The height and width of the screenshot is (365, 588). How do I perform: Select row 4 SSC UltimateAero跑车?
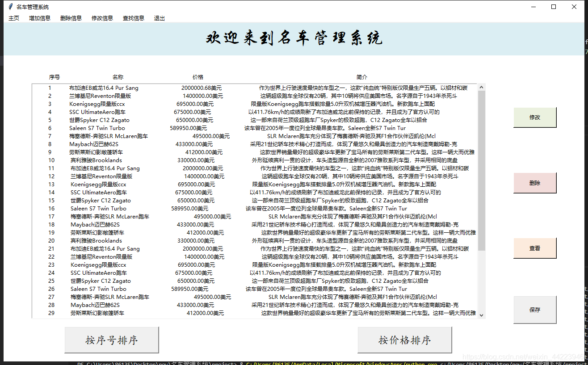255,112
